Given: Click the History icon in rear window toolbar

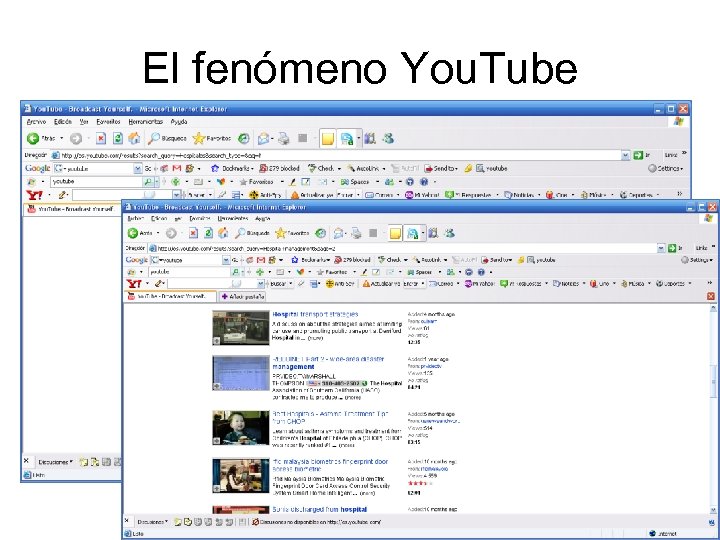Looking at the screenshot, I should click(243, 138).
